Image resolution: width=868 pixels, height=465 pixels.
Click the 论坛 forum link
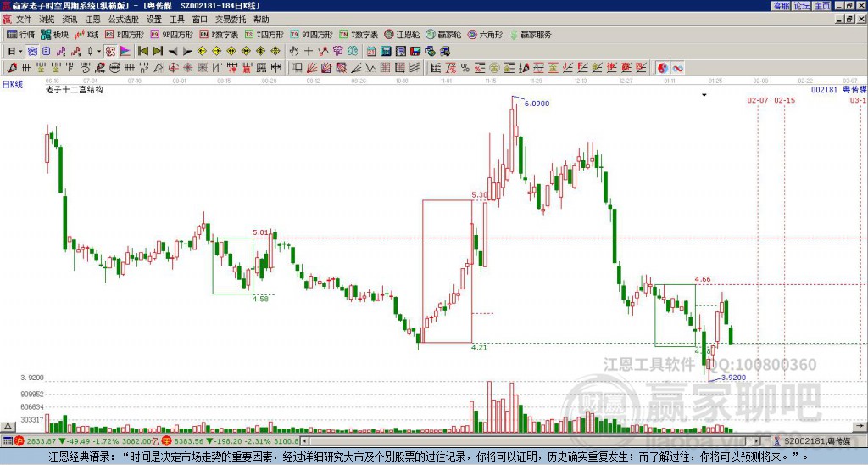(801, 6)
